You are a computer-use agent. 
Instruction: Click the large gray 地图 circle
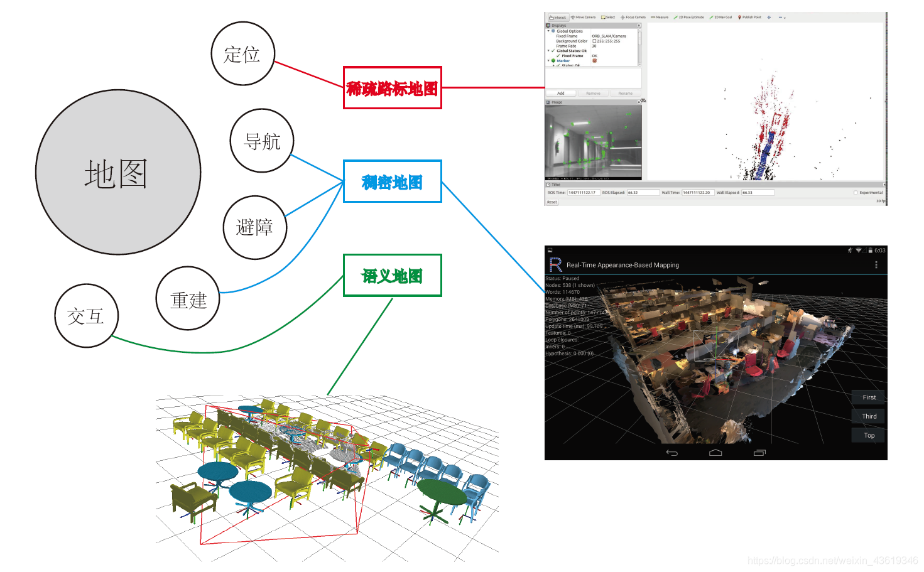click(x=118, y=172)
